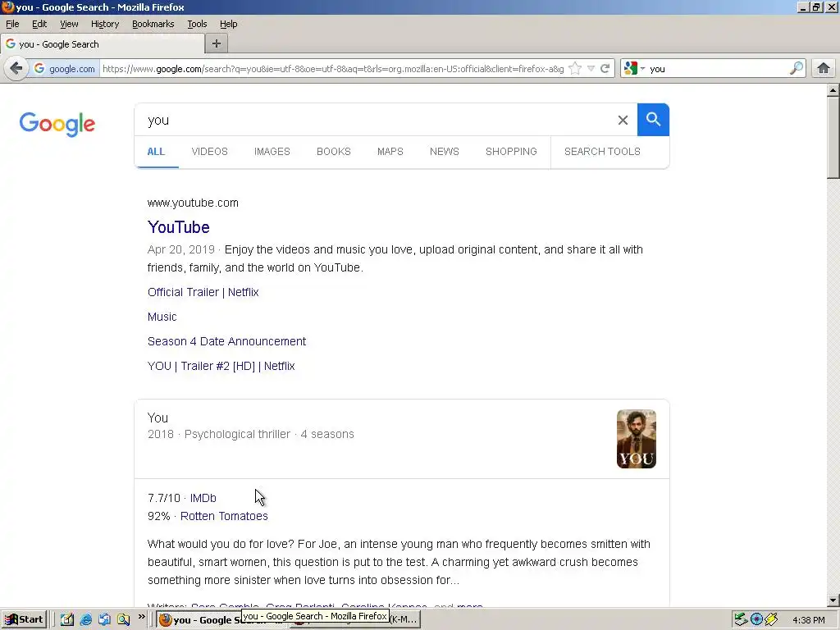Expand the quick launch overflow chevron
The width and height of the screenshot is (840, 630).
(141, 617)
